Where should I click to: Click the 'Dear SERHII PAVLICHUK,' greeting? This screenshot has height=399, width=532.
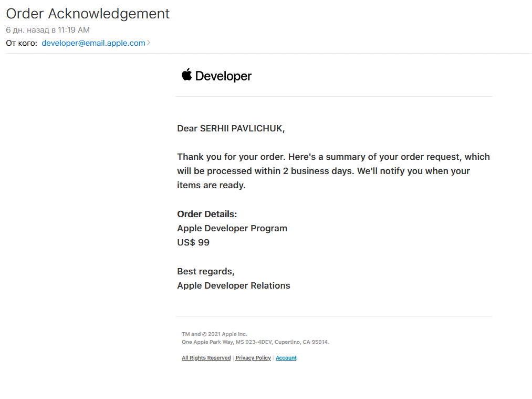[x=231, y=128]
